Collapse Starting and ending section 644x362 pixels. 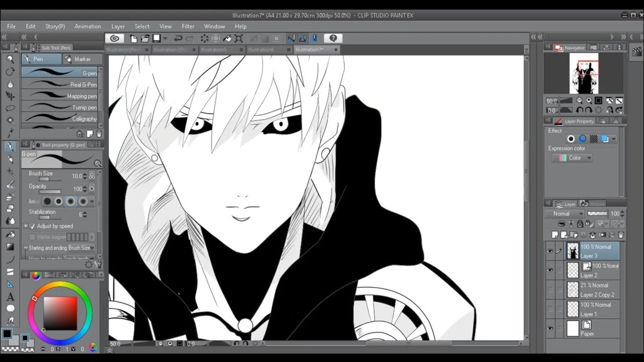point(26,248)
